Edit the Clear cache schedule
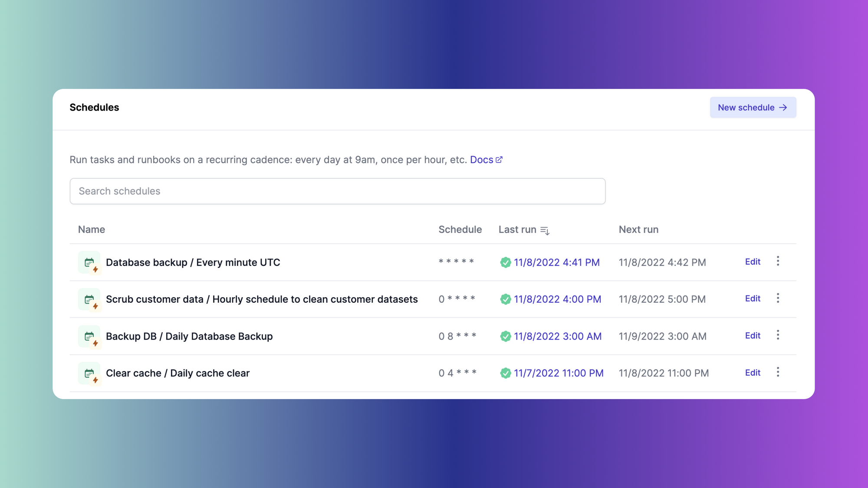This screenshot has height=488, width=868. (x=753, y=373)
